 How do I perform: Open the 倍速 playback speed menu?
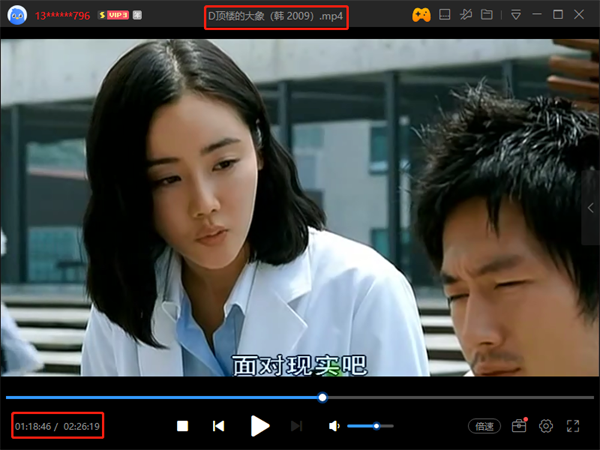(485, 426)
